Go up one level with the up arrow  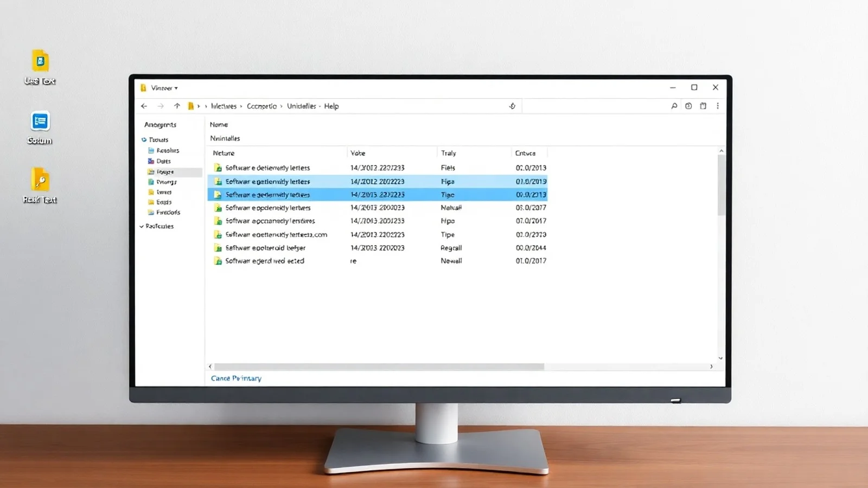(x=177, y=106)
